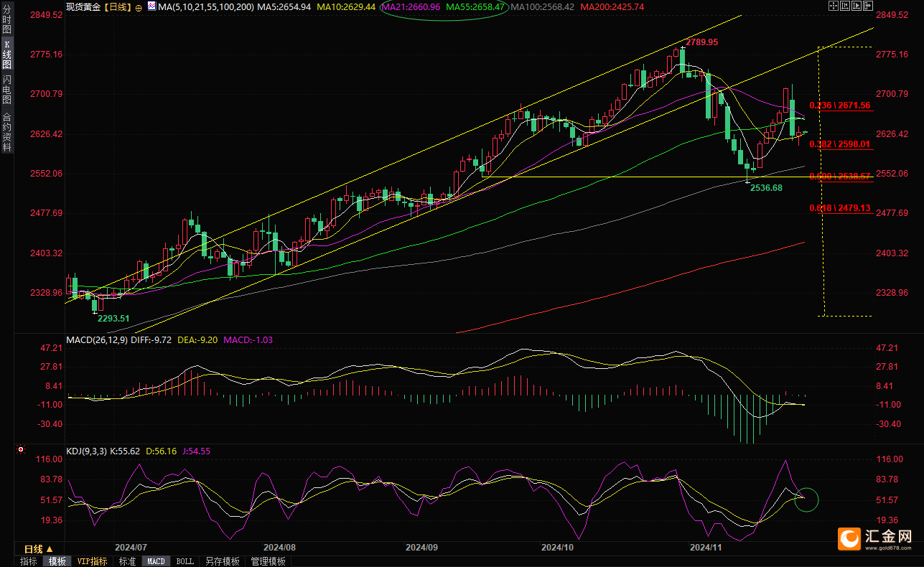This screenshot has width=924, height=567.
Task: Click the shift-chart-left axis icon
Action: pos(846,5)
